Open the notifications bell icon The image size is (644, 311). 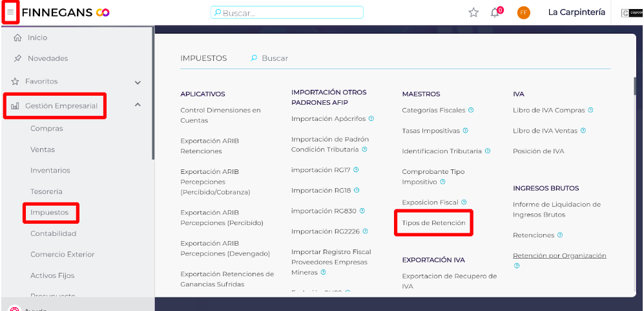(495, 13)
